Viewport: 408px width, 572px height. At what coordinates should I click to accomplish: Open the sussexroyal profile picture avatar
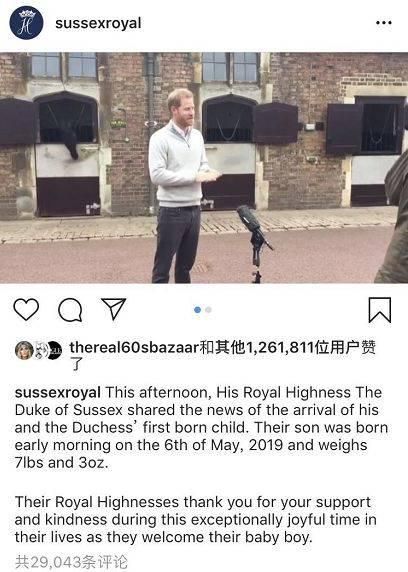pyautogui.click(x=26, y=23)
